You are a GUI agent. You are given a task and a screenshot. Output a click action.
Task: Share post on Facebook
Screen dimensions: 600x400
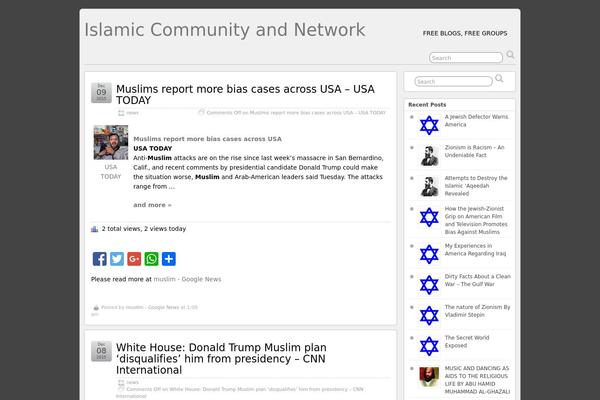coord(99,259)
